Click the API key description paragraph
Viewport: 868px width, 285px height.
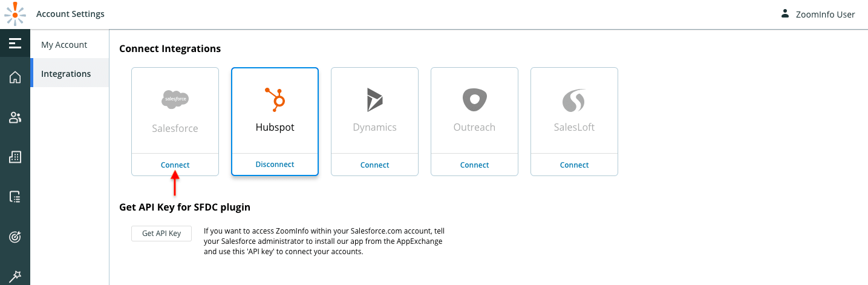pos(324,241)
